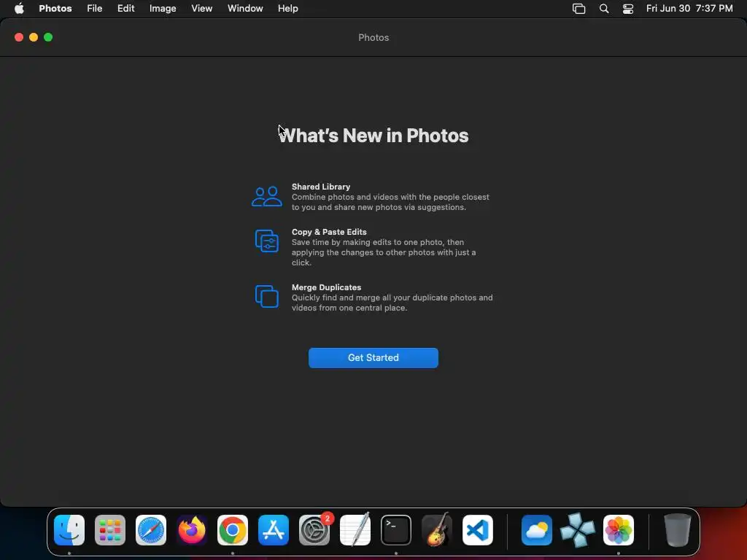Open the Image menu
The height and width of the screenshot is (560, 747).
click(x=163, y=8)
